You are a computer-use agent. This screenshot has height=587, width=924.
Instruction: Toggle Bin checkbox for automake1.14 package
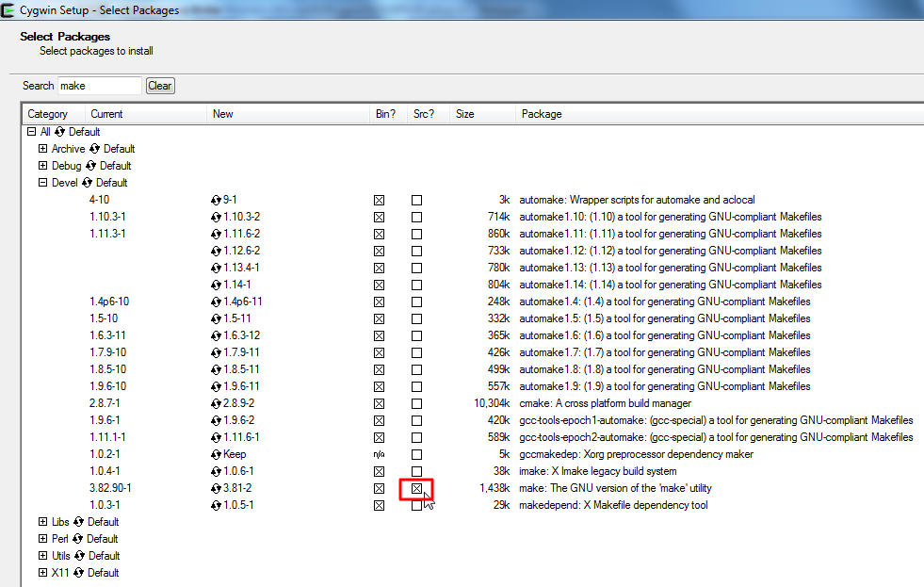[379, 285]
